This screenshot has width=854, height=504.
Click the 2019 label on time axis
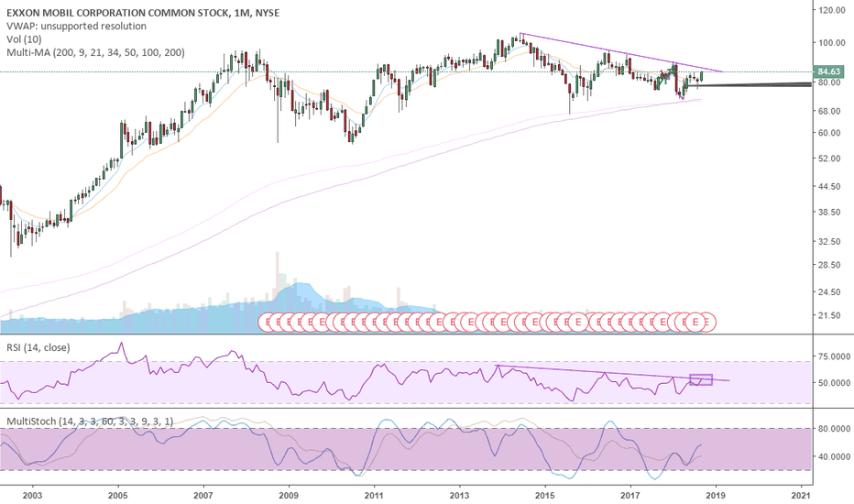click(715, 495)
